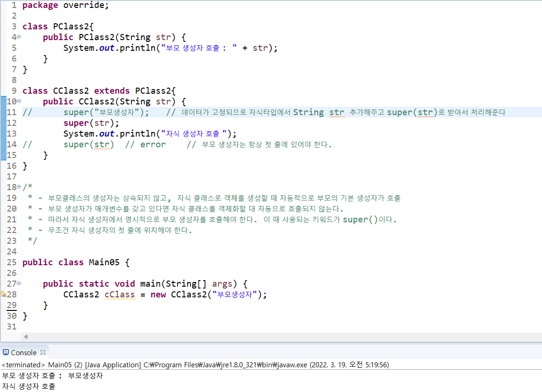Click the 'public CClass2(String str)' constructor line

[x=115, y=102]
